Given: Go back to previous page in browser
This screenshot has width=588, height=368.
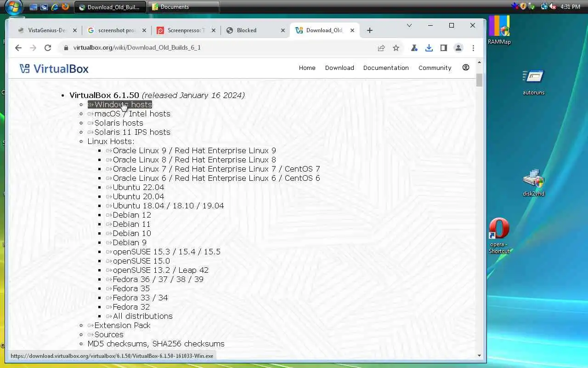Looking at the screenshot, I should (18, 48).
